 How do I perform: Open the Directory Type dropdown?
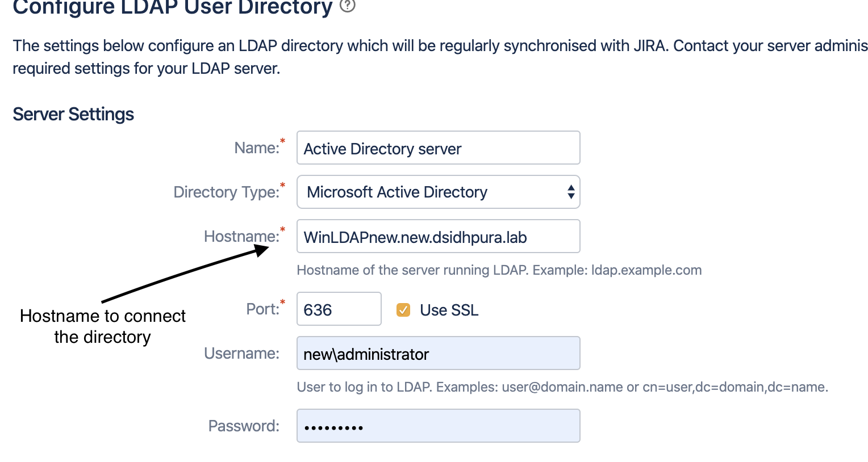tap(438, 192)
